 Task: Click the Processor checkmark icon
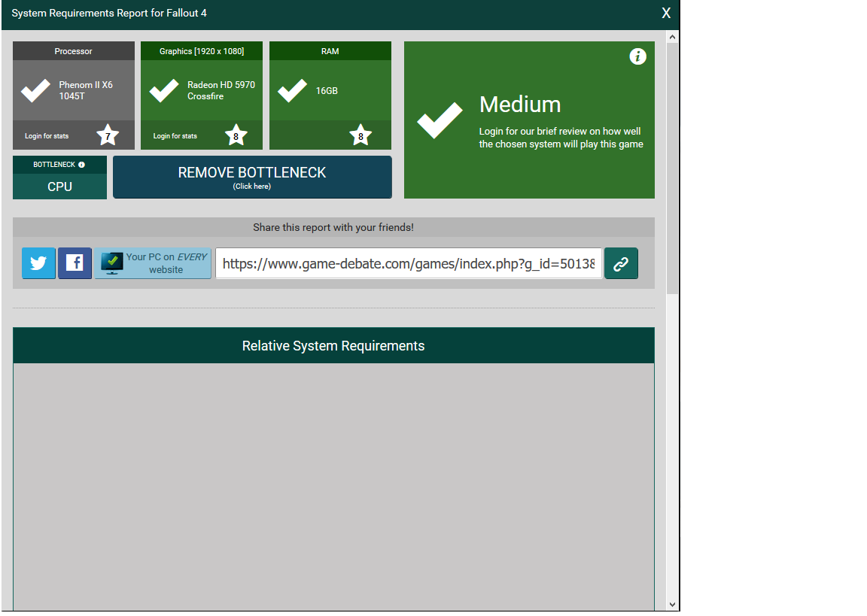[36, 90]
